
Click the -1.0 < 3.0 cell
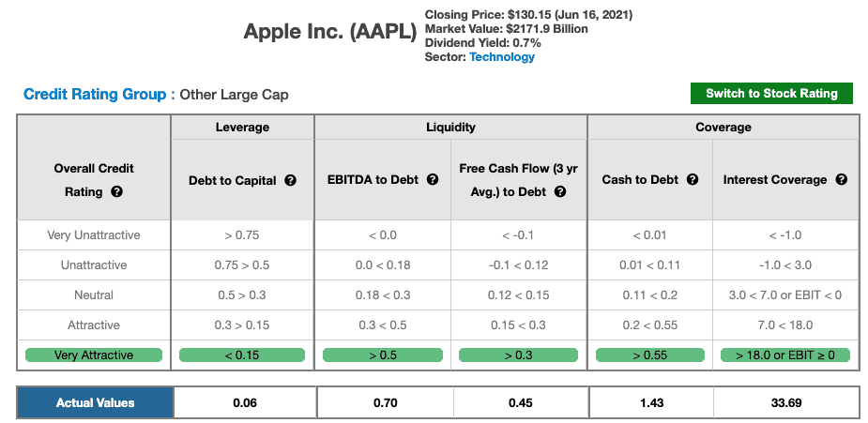785,264
